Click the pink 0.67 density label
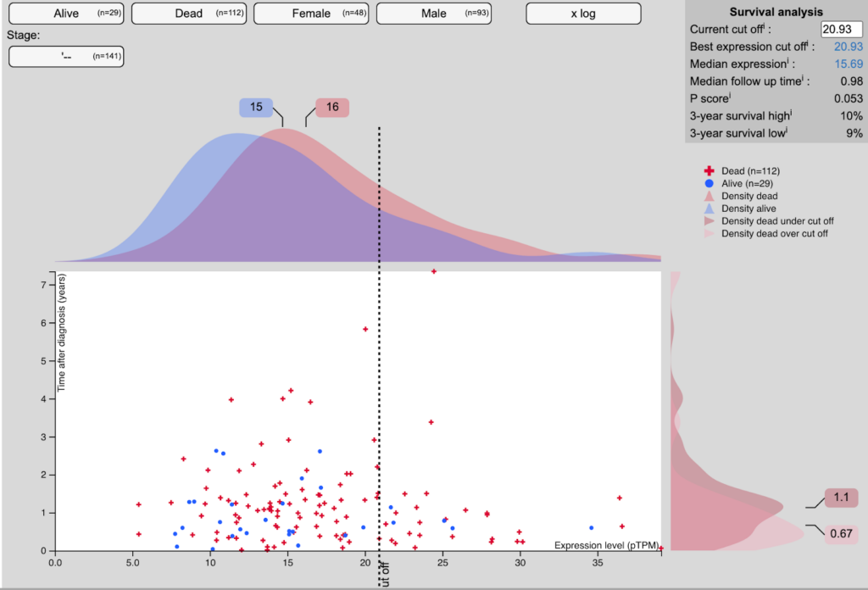 click(x=840, y=533)
